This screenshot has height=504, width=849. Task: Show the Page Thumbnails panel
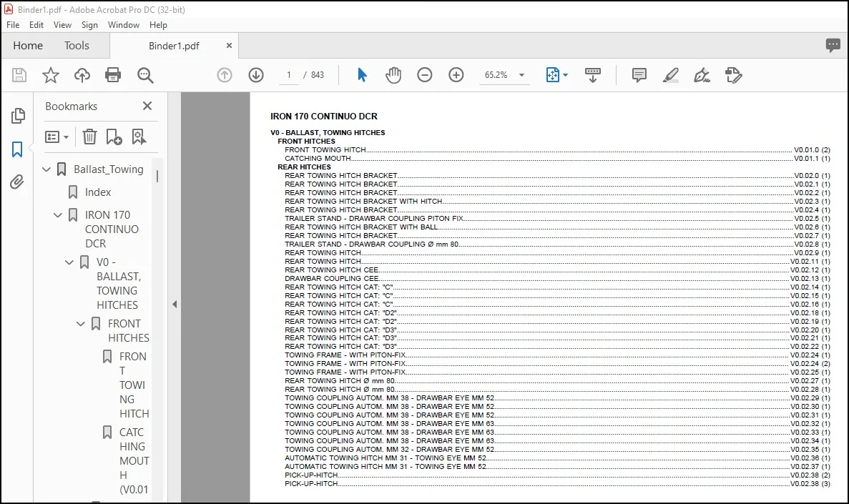tap(17, 115)
